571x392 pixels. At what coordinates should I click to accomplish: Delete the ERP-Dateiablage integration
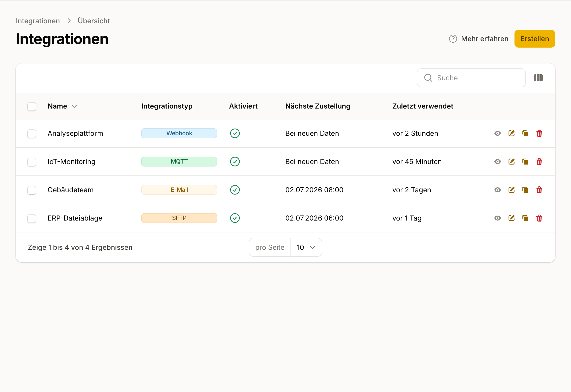[539, 218]
